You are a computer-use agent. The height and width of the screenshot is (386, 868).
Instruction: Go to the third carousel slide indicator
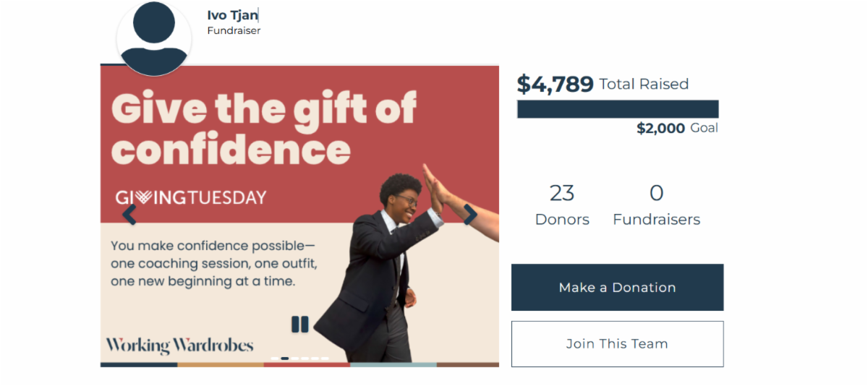coord(295,359)
